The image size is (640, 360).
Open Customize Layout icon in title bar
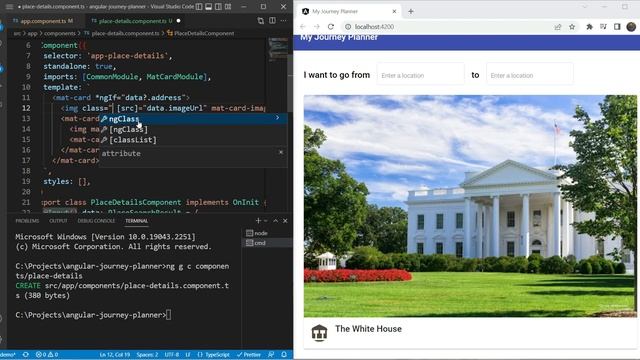tap(228, 7)
